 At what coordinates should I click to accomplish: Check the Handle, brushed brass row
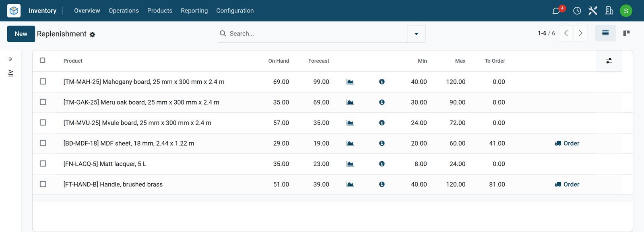(43, 184)
